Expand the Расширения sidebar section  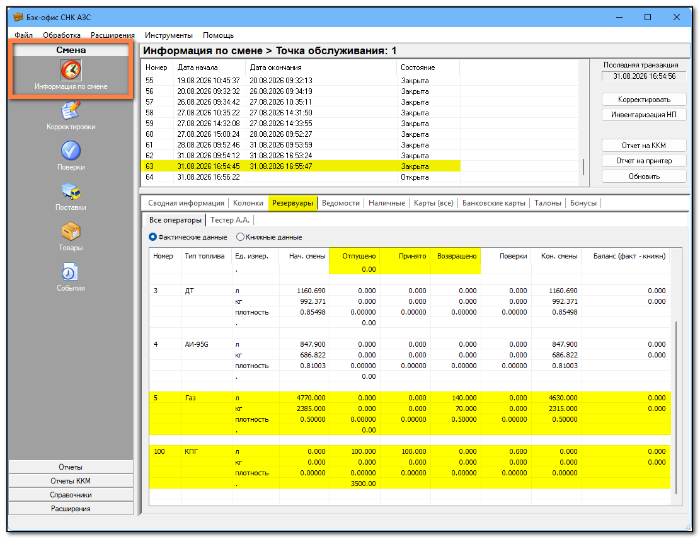[71, 509]
